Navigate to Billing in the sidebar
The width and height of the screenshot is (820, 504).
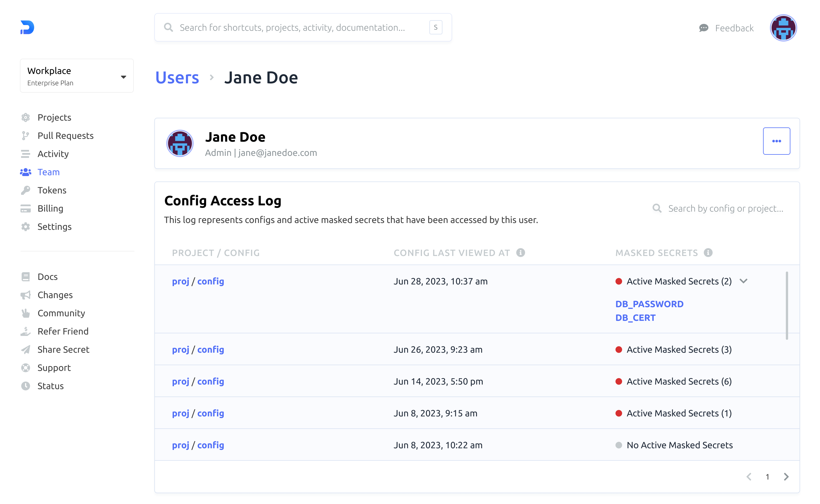pos(50,208)
